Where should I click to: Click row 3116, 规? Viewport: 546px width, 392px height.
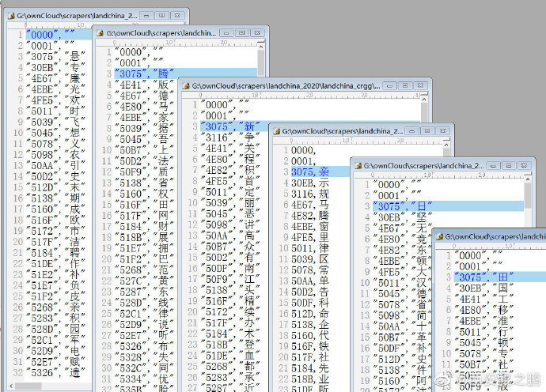click(x=310, y=194)
